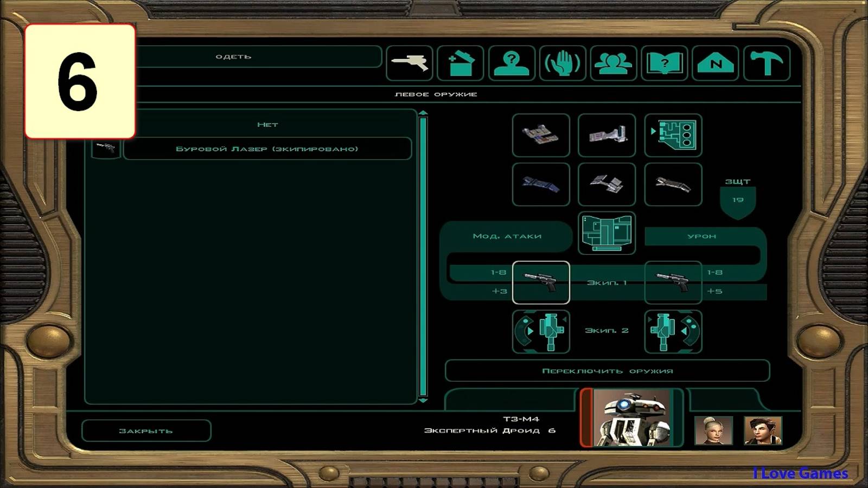Viewport: 868px width, 488px height.
Task: Select the middle slot in second row
Action: coord(607,184)
